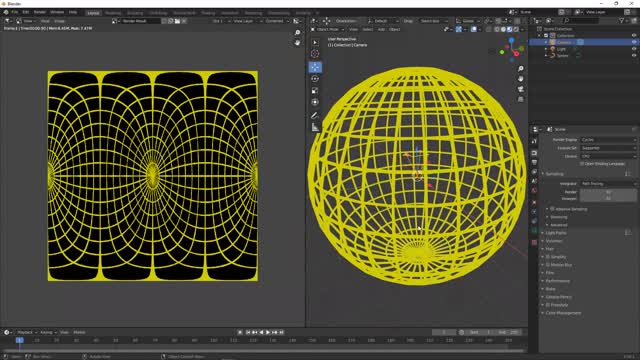This screenshot has height=360, width=640.
Task: Select the Cursor tool in viewport toolbar
Action: [315, 53]
